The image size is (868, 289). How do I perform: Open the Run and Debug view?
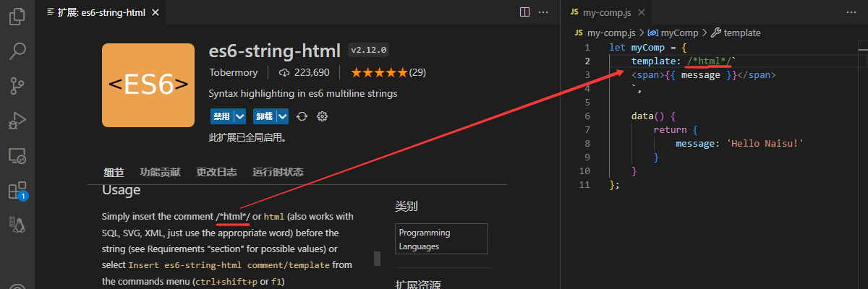pos(17,121)
